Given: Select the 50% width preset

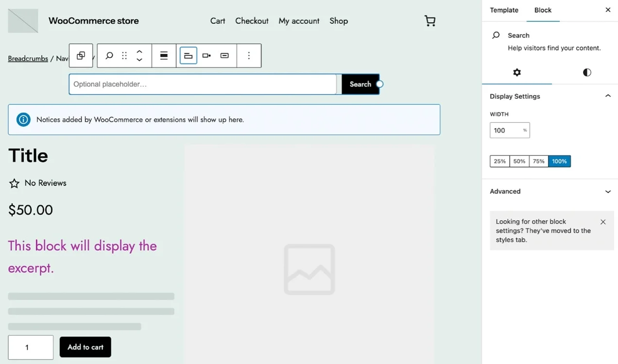Looking at the screenshot, I should click(x=519, y=161).
